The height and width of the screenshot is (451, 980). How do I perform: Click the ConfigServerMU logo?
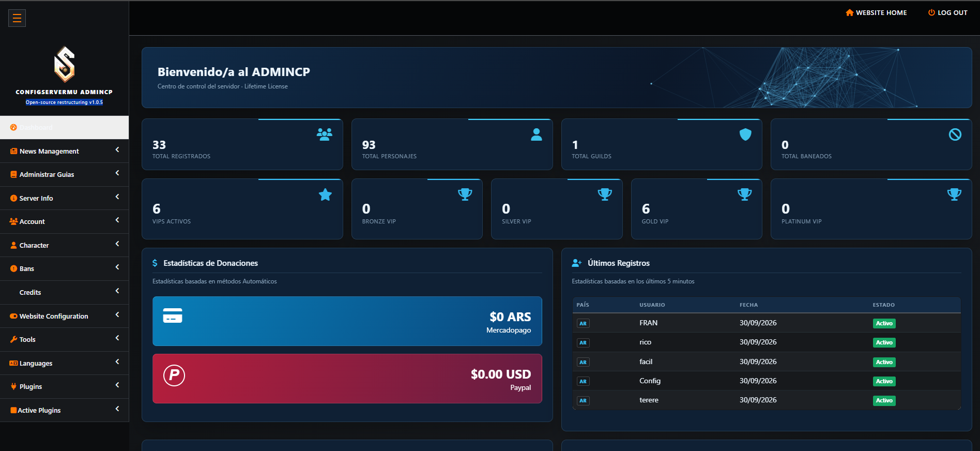click(x=65, y=64)
